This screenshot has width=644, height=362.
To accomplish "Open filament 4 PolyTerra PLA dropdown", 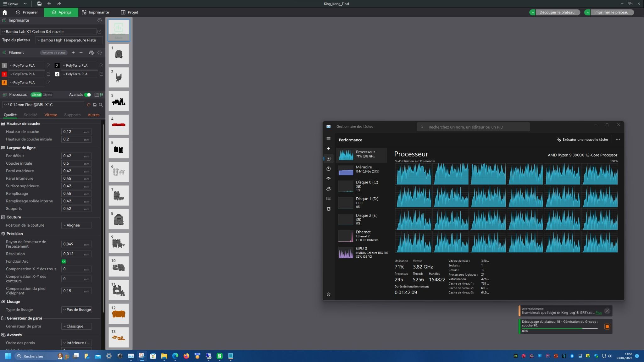I will click(79, 74).
